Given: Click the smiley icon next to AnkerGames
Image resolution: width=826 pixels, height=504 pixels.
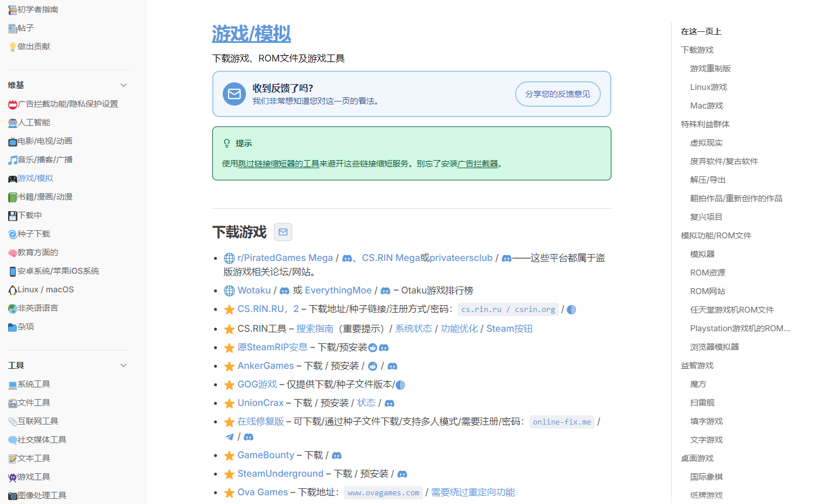Looking at the screenshot, I should tap(374, 366).
